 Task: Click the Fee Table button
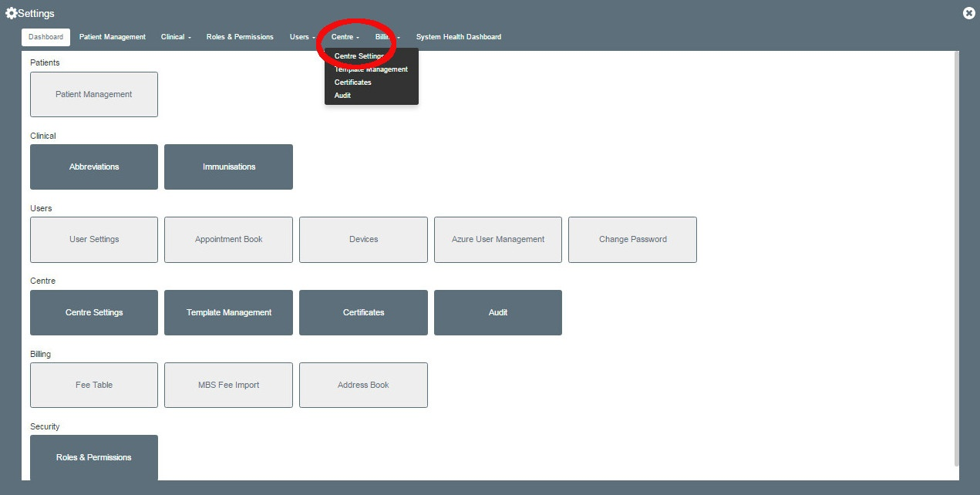click(x=93, y=385)
